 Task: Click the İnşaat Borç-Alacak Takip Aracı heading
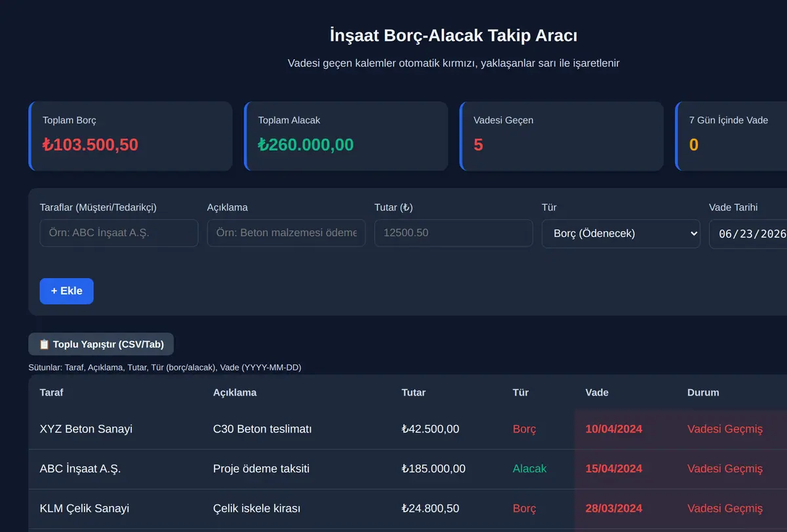pos(453,35)
